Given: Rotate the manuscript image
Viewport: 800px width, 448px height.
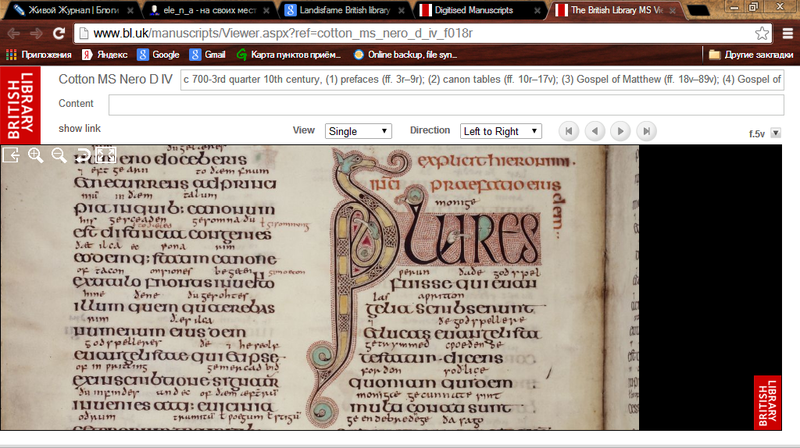Looking at the screenshot, I should click(x=83, y=155).
